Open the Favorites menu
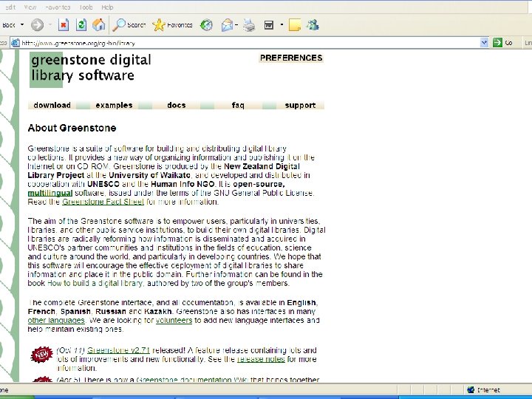This screenshot has width=532, height=399. tap(58, 7)
